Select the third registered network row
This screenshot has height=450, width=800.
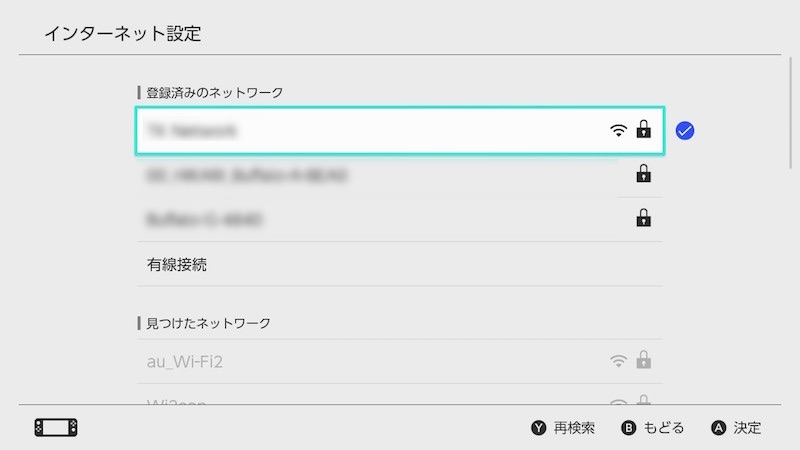(x=380, y=219)
